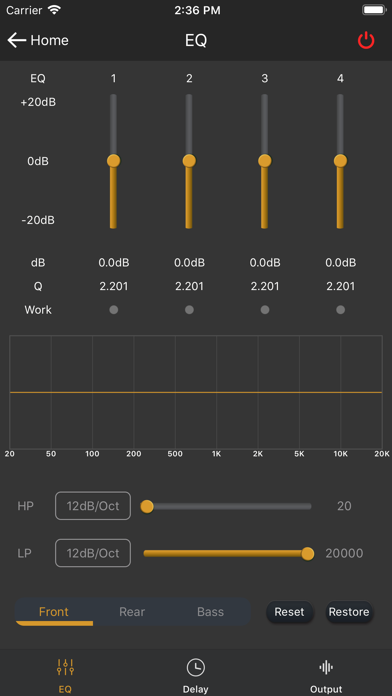Click the flat EQ response curve line
The height and width of the screenshot is (696, 392).
[196, 392]
